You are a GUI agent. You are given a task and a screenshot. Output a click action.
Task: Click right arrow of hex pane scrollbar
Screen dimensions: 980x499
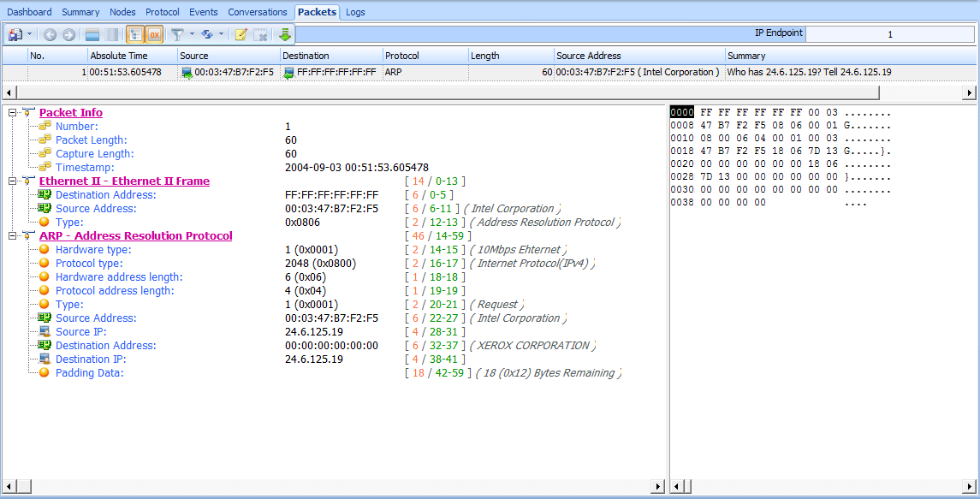[x=970, y=486]
